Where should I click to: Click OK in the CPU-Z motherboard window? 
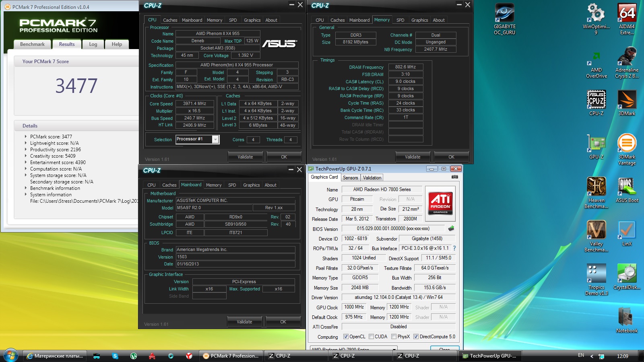[283, 322]
